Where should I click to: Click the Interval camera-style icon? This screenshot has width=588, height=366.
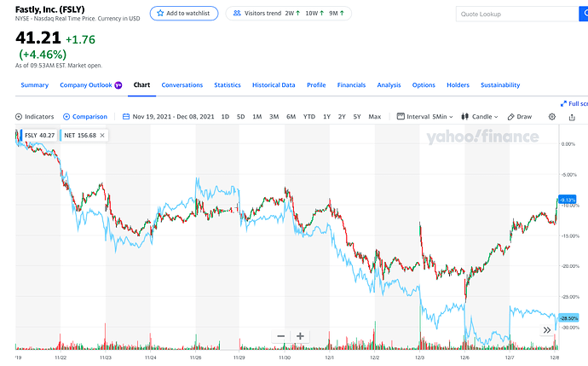[401, 116]
